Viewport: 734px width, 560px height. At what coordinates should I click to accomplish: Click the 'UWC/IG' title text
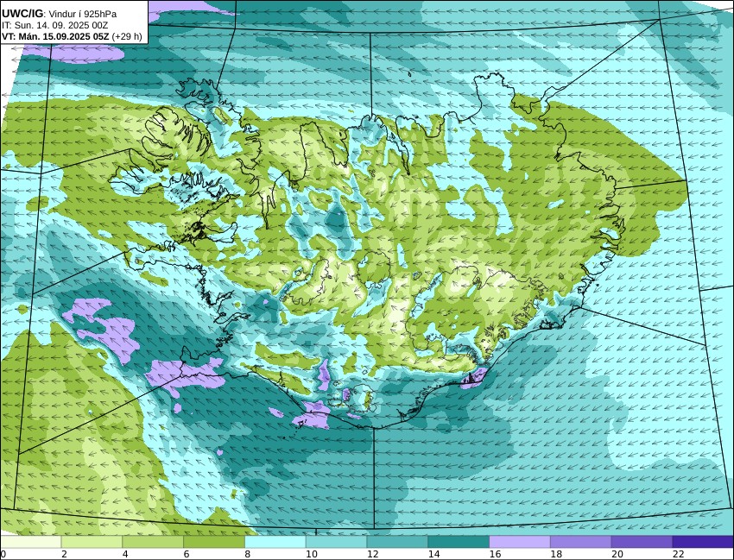[22, 14]
